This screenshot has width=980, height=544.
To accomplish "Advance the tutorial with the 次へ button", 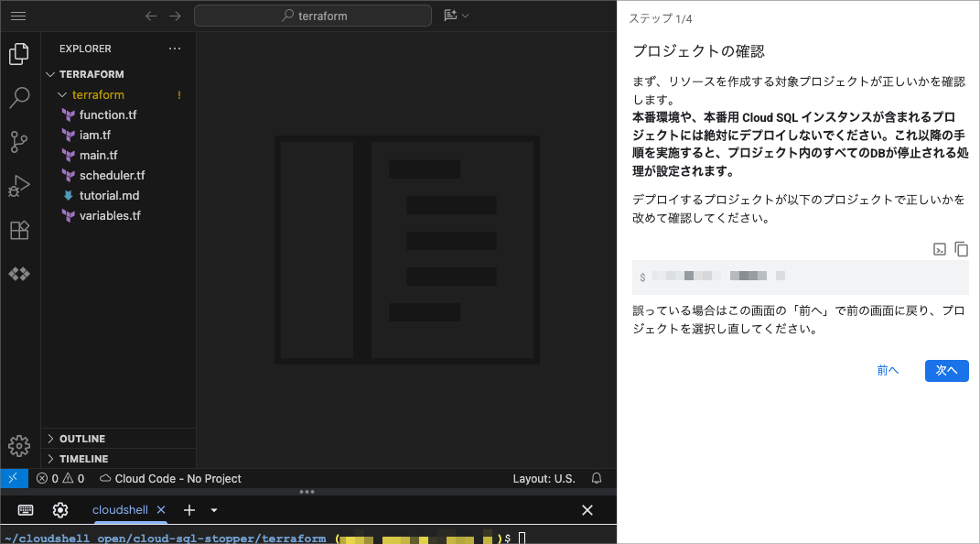I will click(946, 371).
